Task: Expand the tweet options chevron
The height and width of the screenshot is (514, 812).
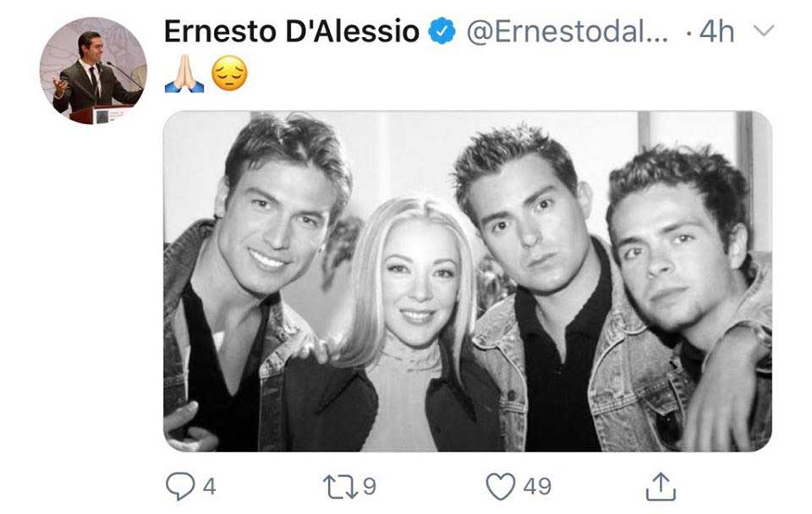Action: tap(764, 30)
